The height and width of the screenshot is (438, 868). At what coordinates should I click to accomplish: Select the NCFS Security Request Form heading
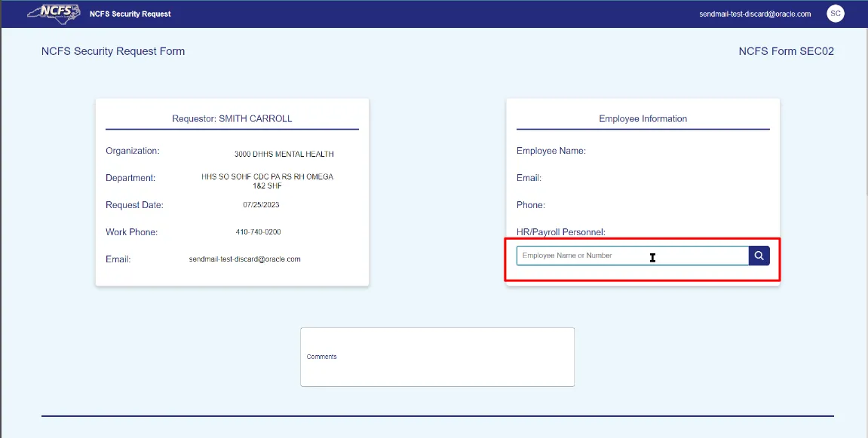pyautogui.click(x=113, y=51)
